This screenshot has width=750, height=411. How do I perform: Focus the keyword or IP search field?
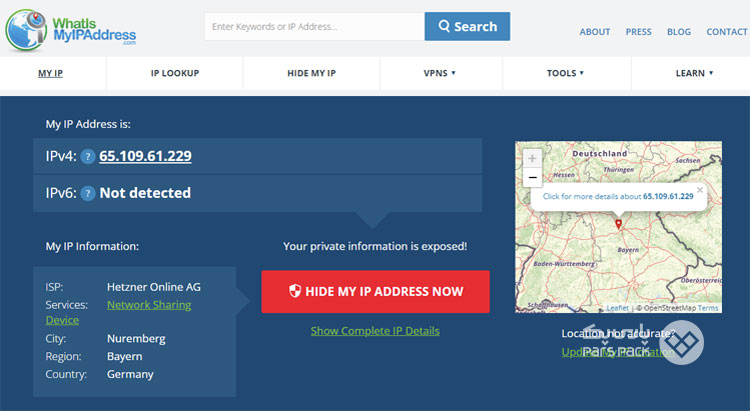pyautogui.click(x=314, y=27)
